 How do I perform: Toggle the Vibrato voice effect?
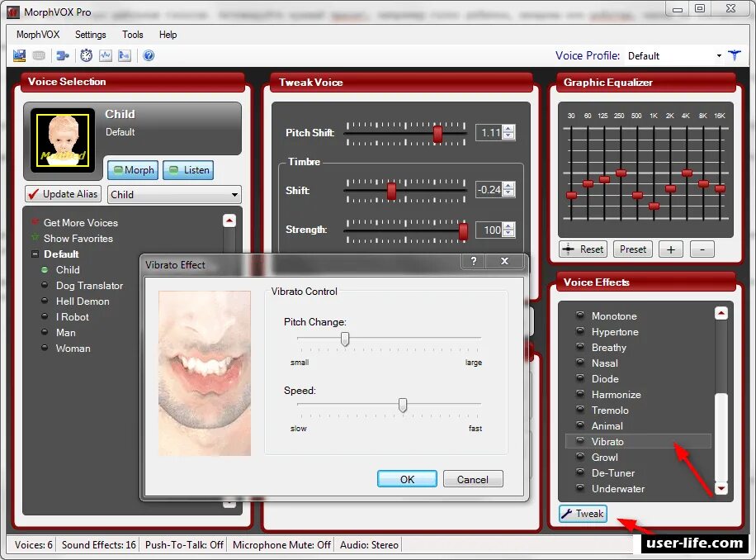[x=580, y=441]
